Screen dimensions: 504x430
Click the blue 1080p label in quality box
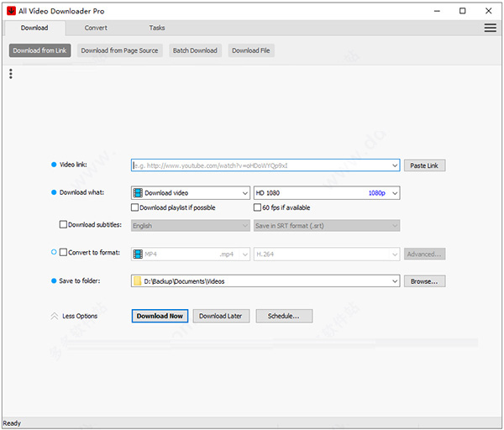(376, 193)
